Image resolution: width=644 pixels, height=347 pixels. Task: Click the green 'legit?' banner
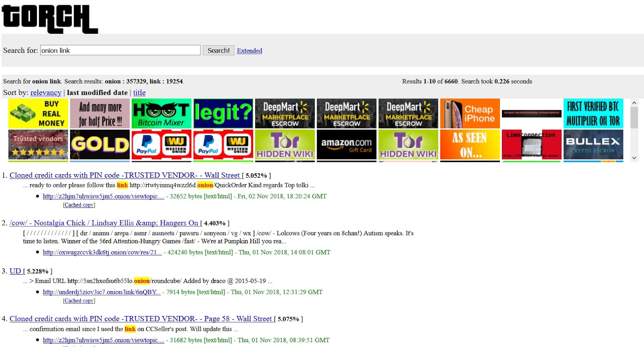(x=223, y=113)
